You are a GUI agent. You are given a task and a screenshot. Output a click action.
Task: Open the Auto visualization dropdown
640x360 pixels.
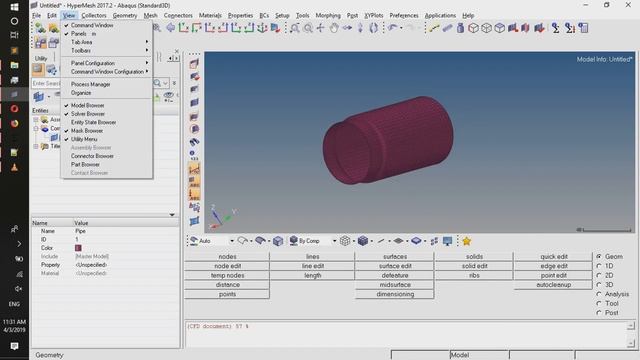[x=232, y=241]
